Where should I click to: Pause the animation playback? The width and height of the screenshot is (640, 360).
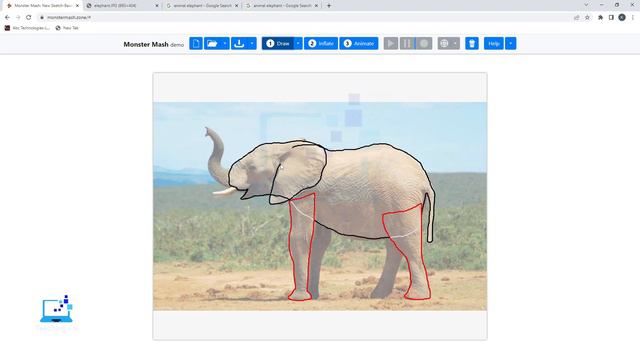tap(407, 43)
